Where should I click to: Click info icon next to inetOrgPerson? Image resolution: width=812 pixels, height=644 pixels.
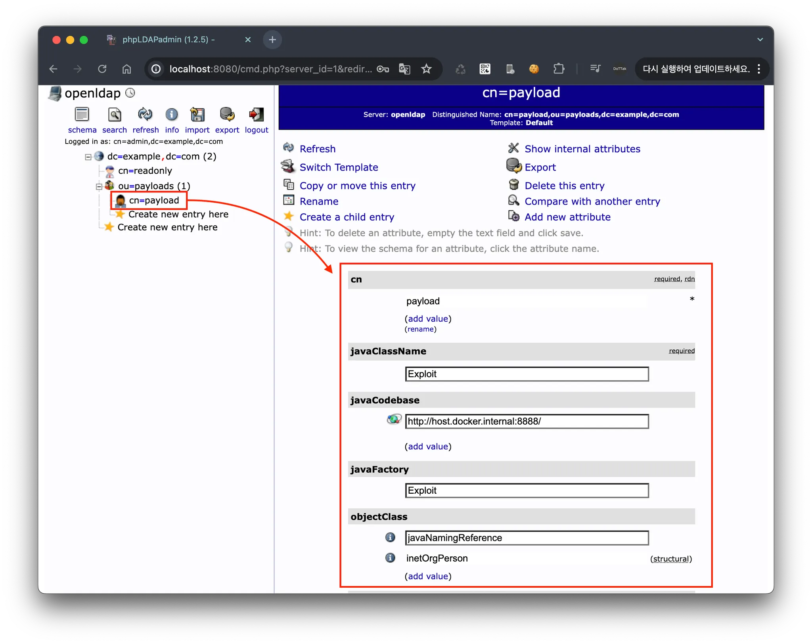(390, 558)
